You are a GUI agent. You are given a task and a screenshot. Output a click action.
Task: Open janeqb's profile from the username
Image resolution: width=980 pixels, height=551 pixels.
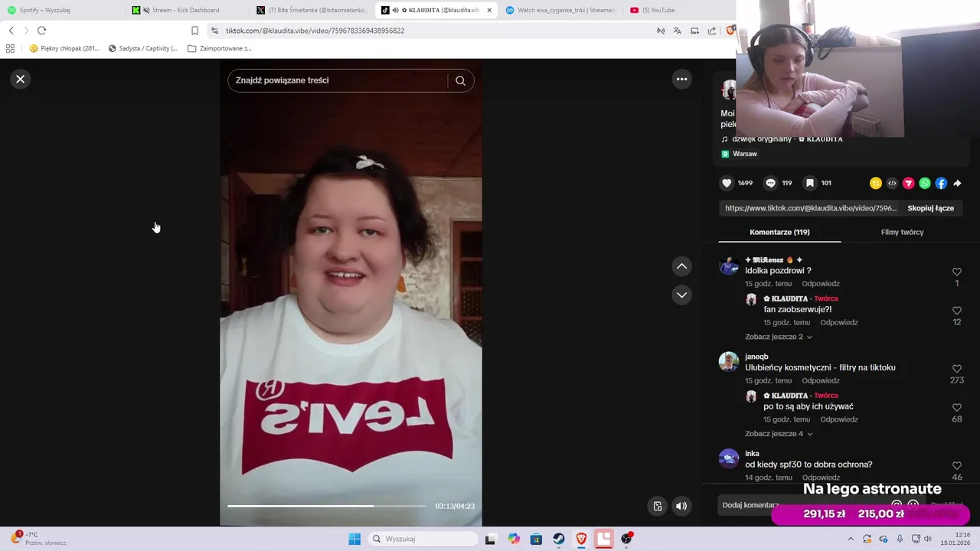[x=756, y=357]
